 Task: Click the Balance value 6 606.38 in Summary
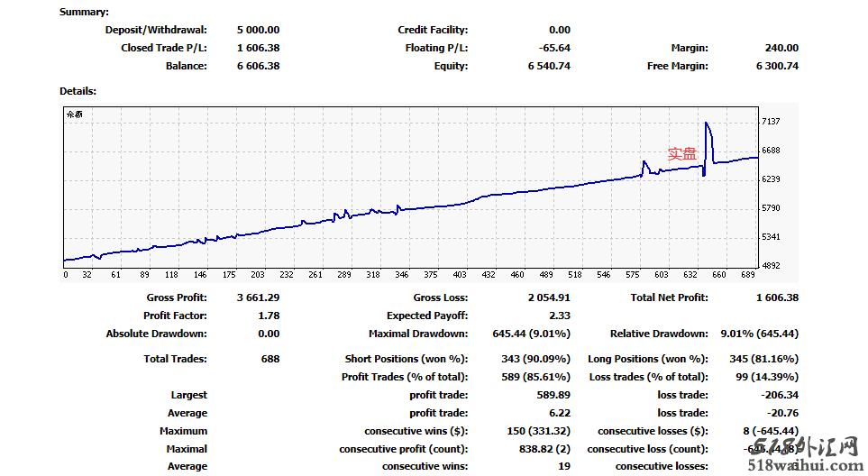pyautogui.click(x=258, y=66)
